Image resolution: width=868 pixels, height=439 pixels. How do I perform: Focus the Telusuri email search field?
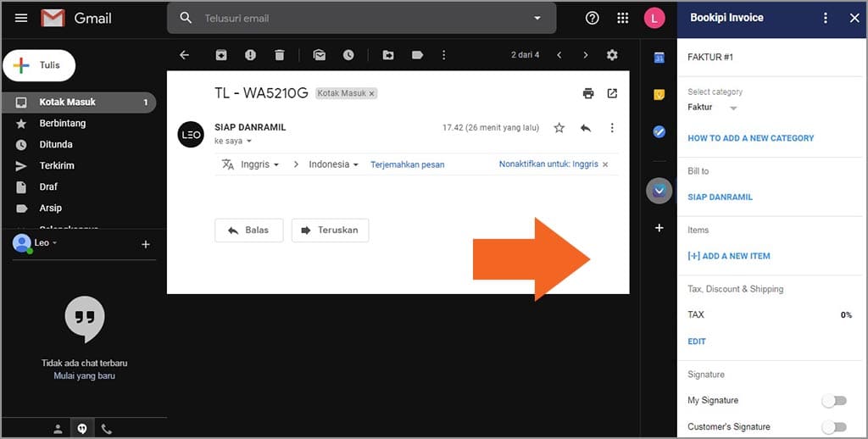pyautogui.click(x=361, y=19)
